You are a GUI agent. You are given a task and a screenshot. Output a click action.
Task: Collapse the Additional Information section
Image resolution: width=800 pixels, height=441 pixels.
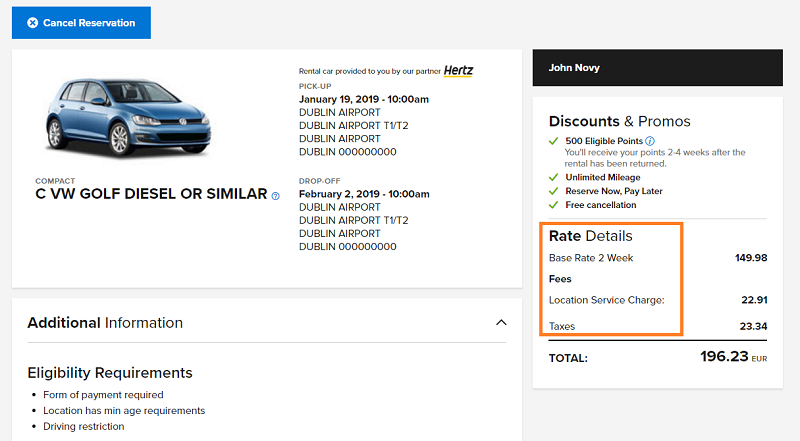pos(502,323)
